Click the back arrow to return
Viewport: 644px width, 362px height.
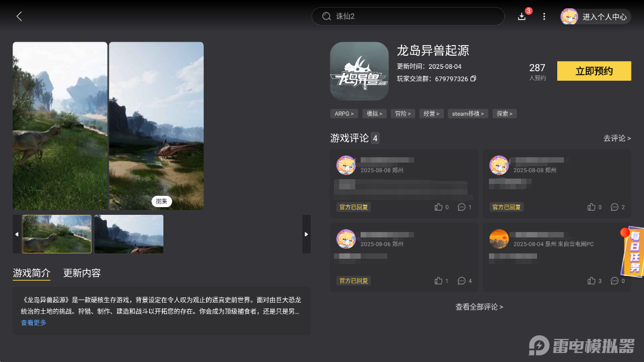[x=18, y=16]
